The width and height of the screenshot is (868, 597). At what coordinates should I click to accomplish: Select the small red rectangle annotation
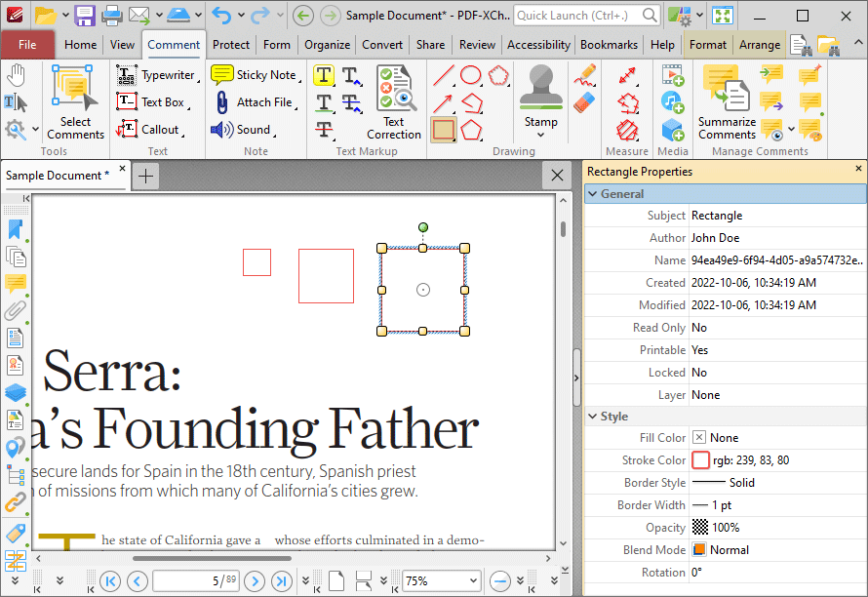click(x=256, y=262)
